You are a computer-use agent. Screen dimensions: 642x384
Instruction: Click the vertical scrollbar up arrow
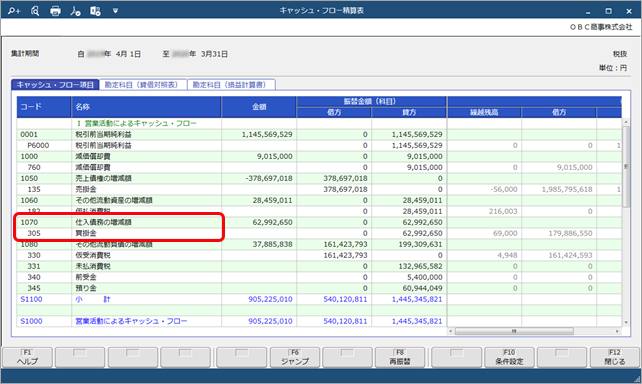click(x=626, y=122)
